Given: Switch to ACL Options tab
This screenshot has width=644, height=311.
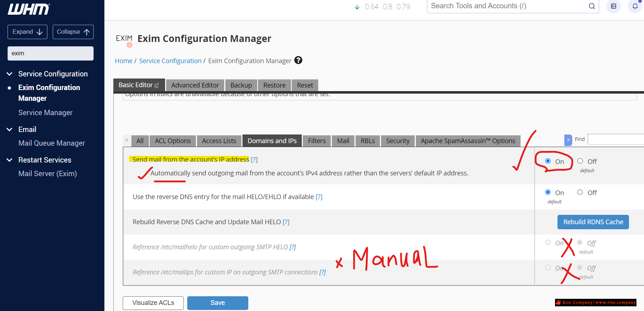Looking at the screenshot, I should tap(173, 141).
